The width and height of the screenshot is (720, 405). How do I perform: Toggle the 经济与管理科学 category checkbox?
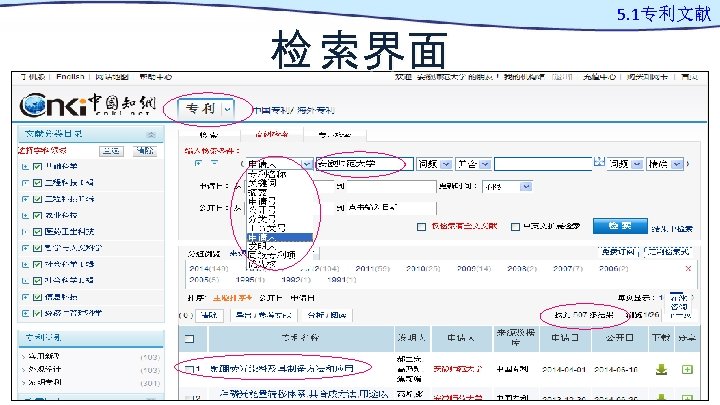point(38,314)
